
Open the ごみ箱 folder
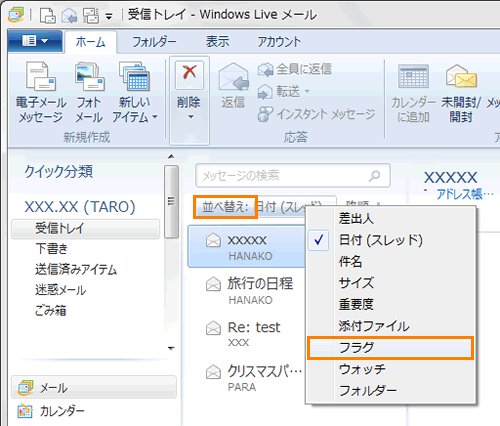(x=50, y=311)
